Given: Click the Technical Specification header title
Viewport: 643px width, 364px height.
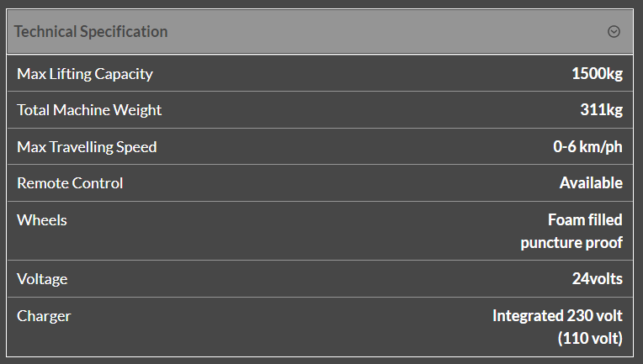Looking at the screenshot, I should pyautogui.click(x=91, y=32).
